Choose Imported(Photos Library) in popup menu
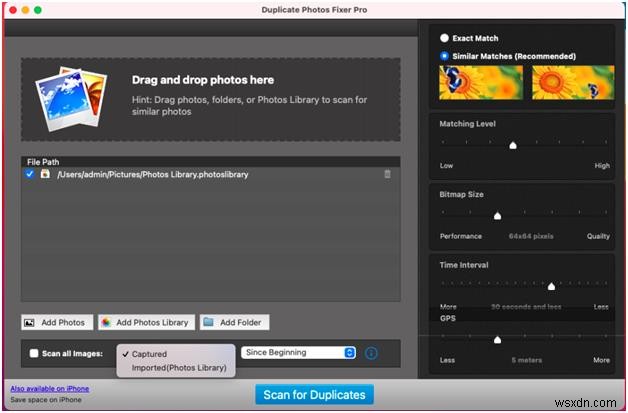 click(179, 368)
